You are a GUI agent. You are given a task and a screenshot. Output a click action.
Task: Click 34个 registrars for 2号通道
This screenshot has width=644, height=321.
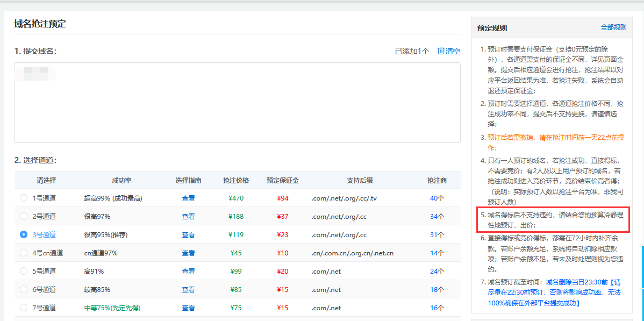click(437, 217)
